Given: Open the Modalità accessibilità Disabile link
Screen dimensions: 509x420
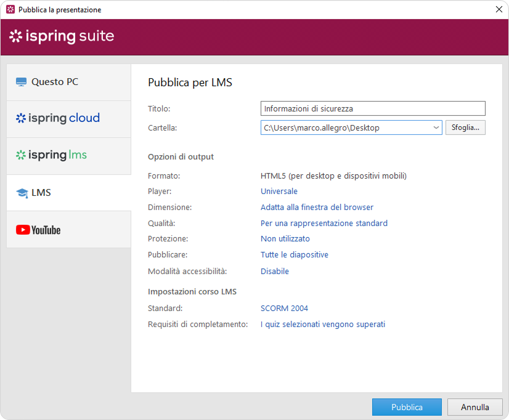Looking at the screenshot, I should 274,272.
